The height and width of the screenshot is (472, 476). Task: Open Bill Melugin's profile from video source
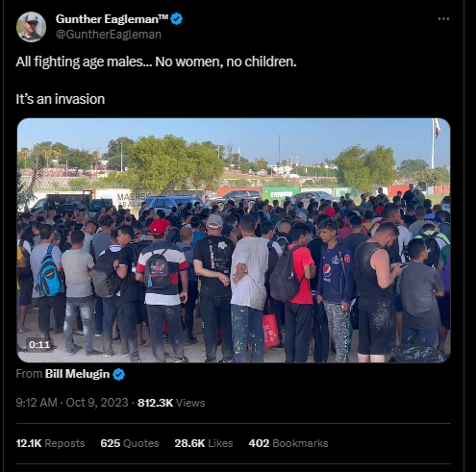tap(77, 374)
